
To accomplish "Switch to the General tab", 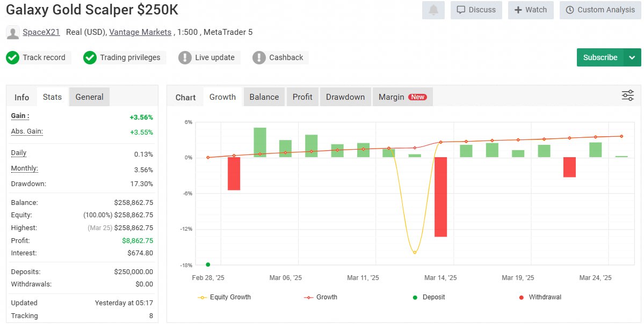I will [89, 97].
